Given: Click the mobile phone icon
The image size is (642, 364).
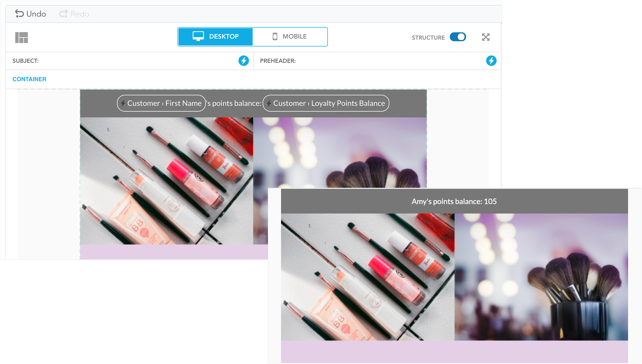Looking at the screenshot, I should coord(275,37).
